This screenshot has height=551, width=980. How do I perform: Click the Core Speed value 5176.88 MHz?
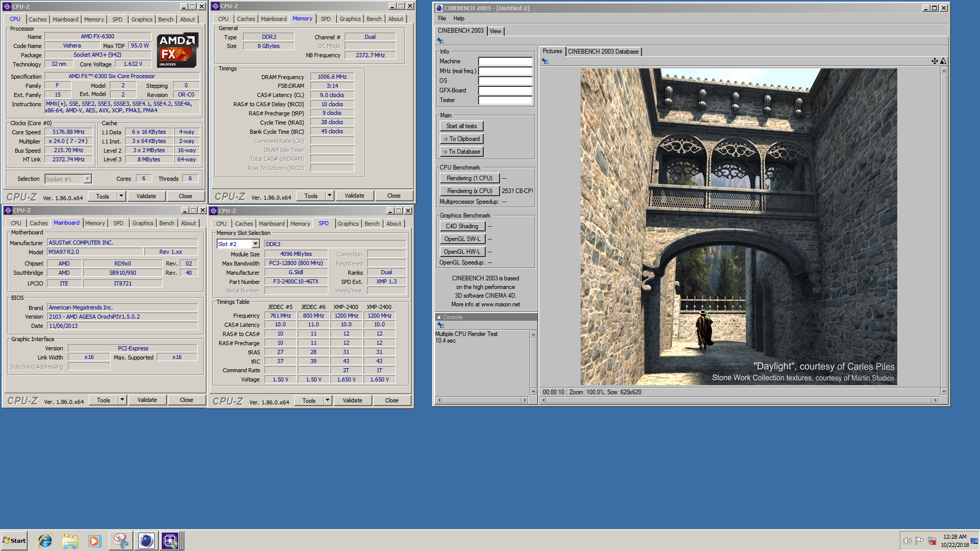(x=69, y=132)
